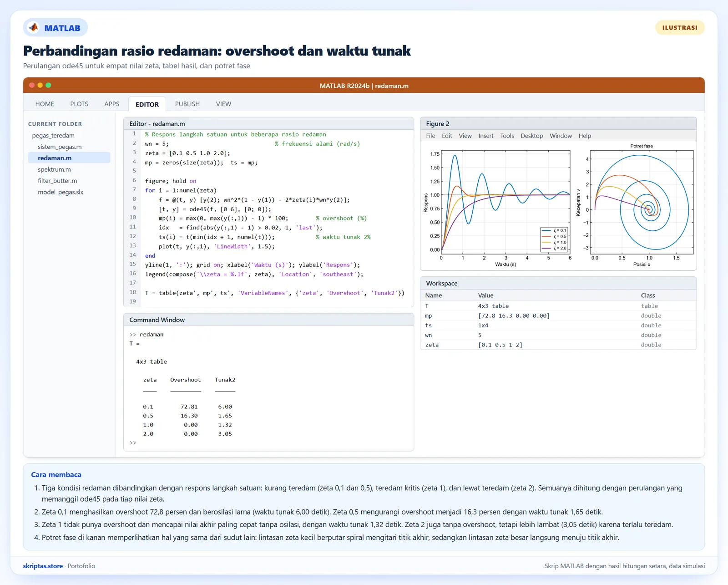Screen dimensions: 728x585
Task: Select the mp variable row
Action: click(x=558, y=315)
